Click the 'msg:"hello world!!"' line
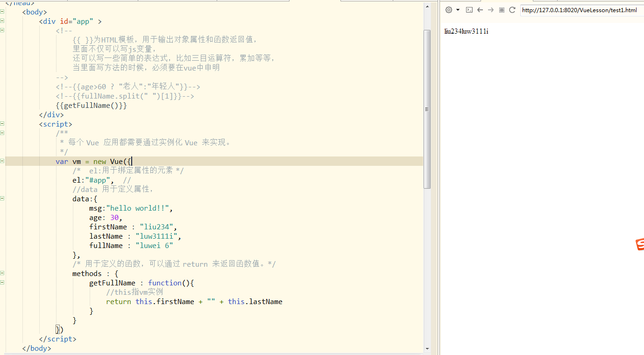644x355 pixels. coord(131,208)
